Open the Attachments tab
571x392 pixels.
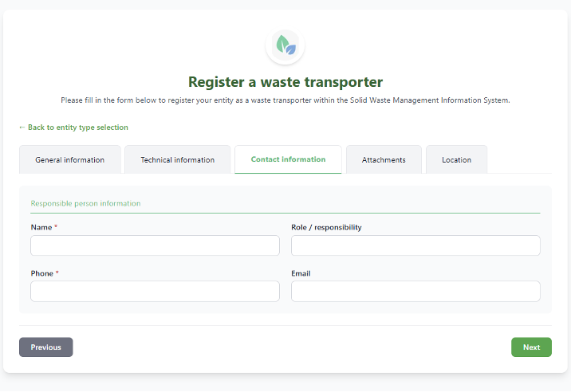click(x=384, y=159)
